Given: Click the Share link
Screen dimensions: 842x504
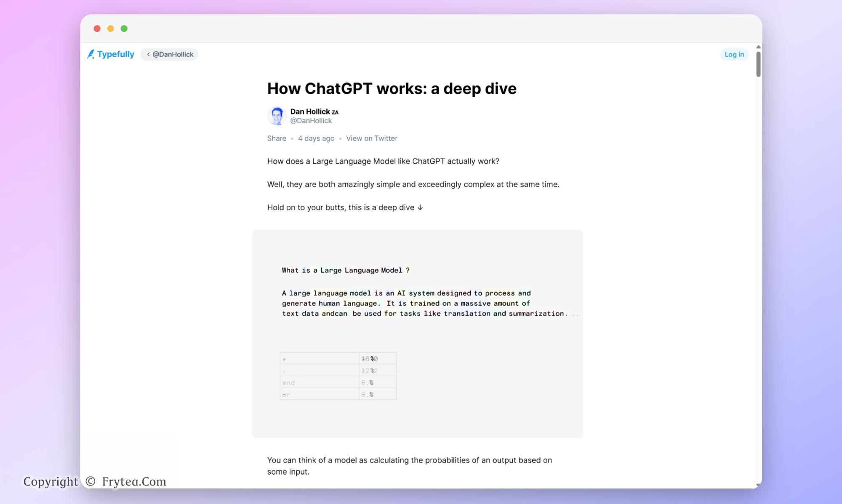Looking at the screenshot, I should tap(277, 138).
